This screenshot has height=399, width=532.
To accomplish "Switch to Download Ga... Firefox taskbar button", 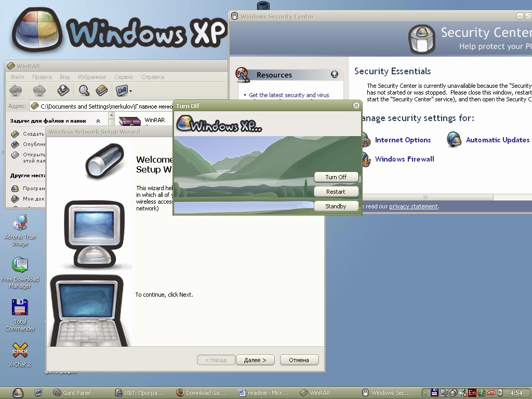I will [202, 393].
